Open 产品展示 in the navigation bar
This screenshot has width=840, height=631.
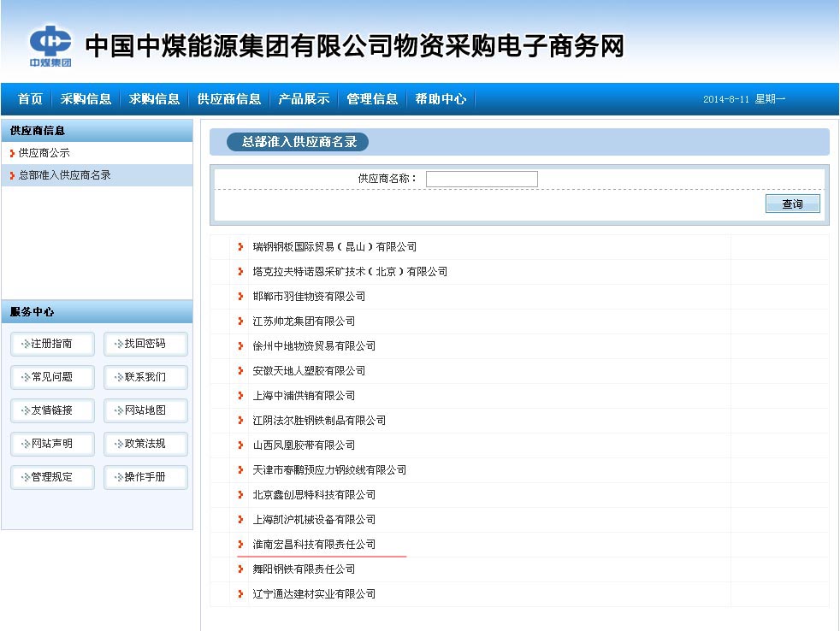click(x=304, y=99)
